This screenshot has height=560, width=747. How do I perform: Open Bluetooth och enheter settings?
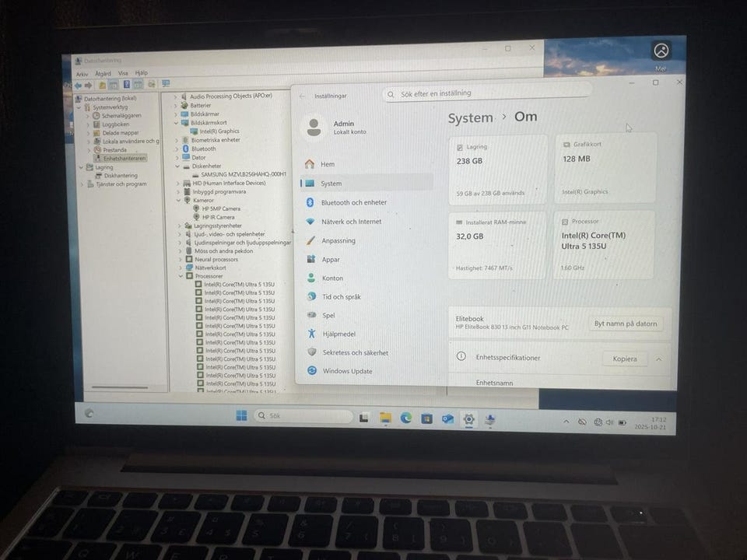[x=353, y=202]
